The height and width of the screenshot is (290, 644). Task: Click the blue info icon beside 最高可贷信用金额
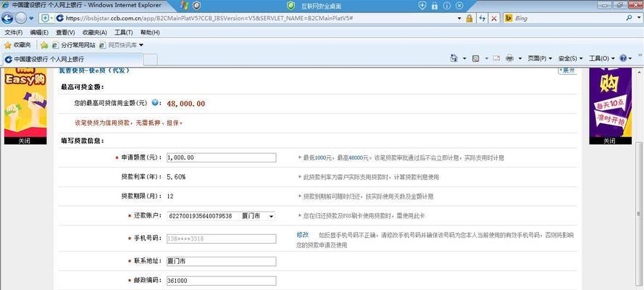(155, 103)
